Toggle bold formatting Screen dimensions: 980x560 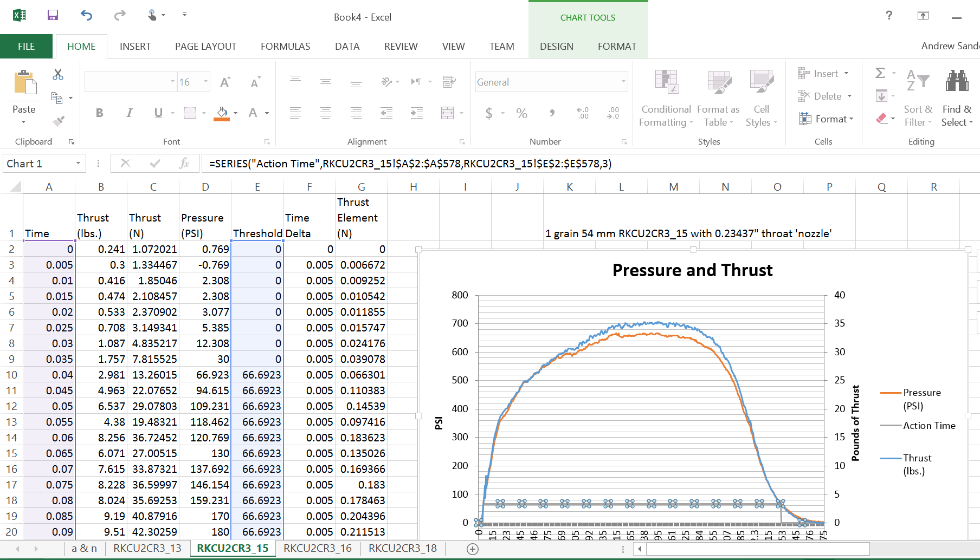coord(99,113)
